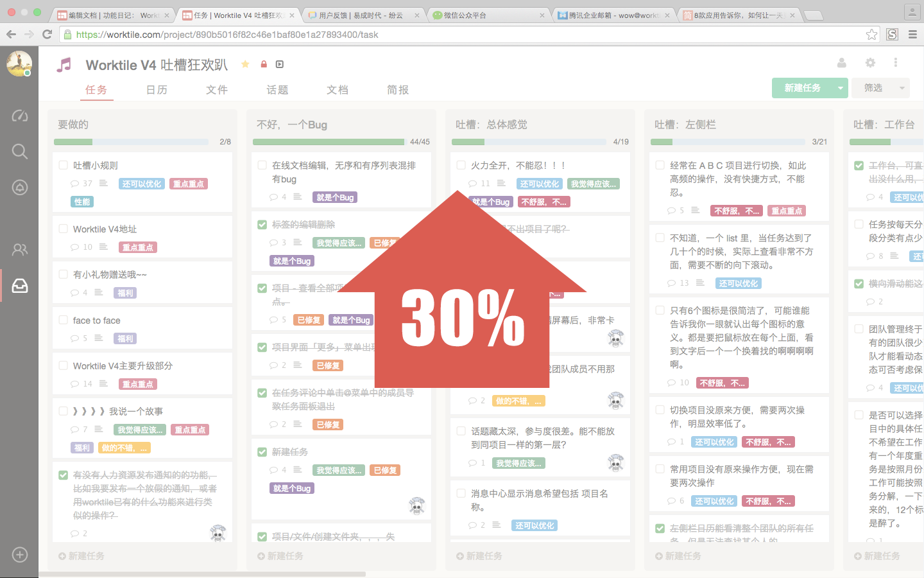Click 性能 label on 吐槽小规则 card
Image resolution: width=924 pixels, height=578 pixels.
(82, 202)
